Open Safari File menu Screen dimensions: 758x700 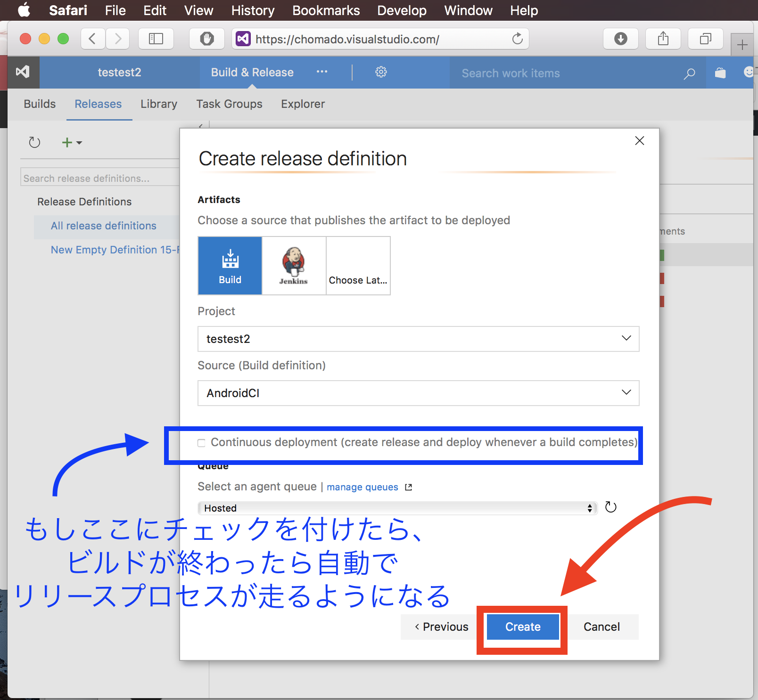[x=115, y=10]
